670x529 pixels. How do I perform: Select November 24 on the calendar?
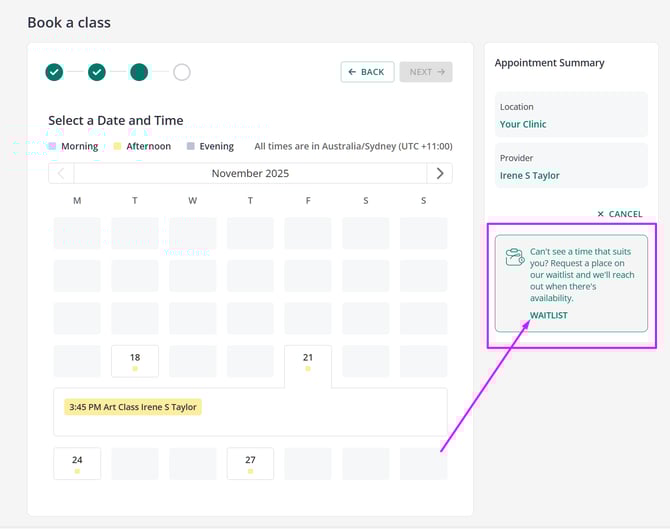point(77,463)
